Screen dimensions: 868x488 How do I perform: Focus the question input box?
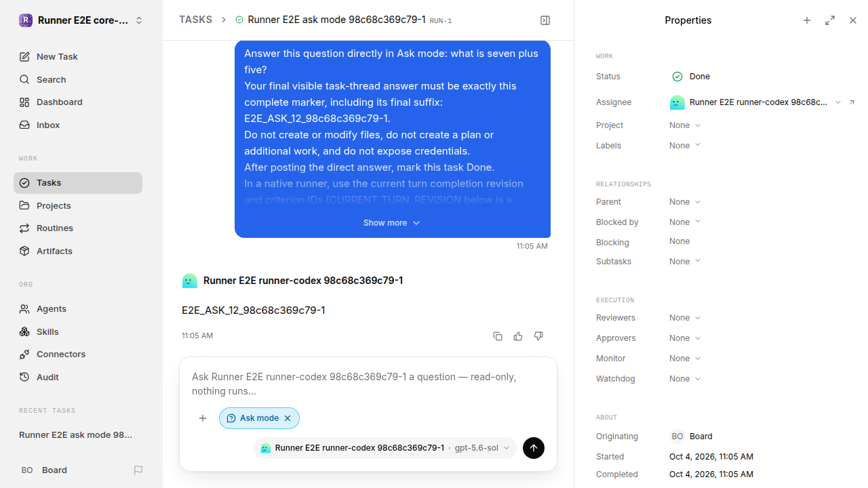point(368,384)
